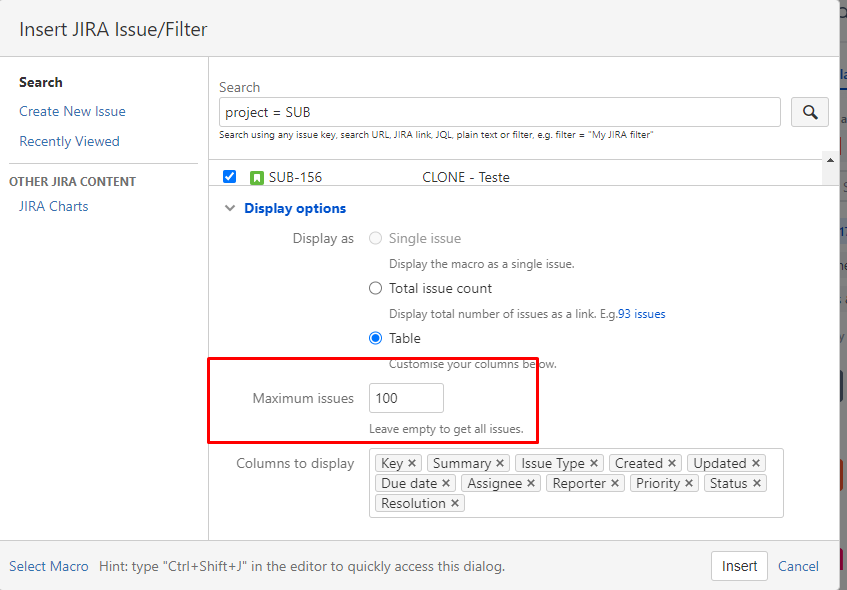Click the Insert button
This screenshot has width=847, height=590.
(739, 566)
